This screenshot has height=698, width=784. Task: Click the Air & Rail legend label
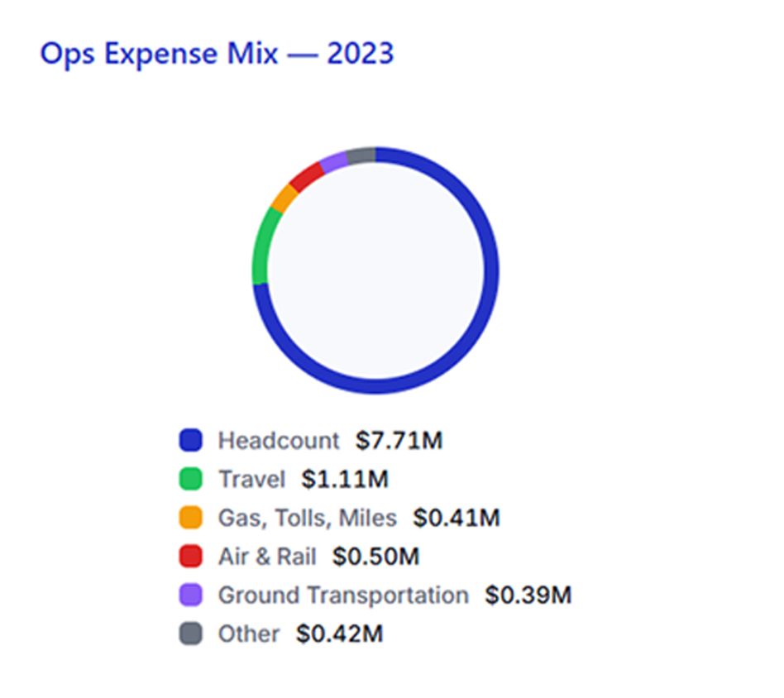(267, 557)
